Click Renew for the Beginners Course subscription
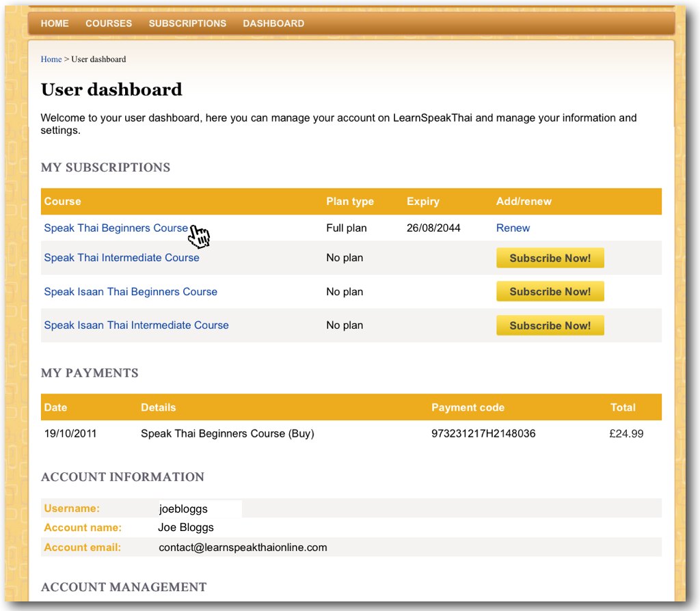 [x=513, y=228]
